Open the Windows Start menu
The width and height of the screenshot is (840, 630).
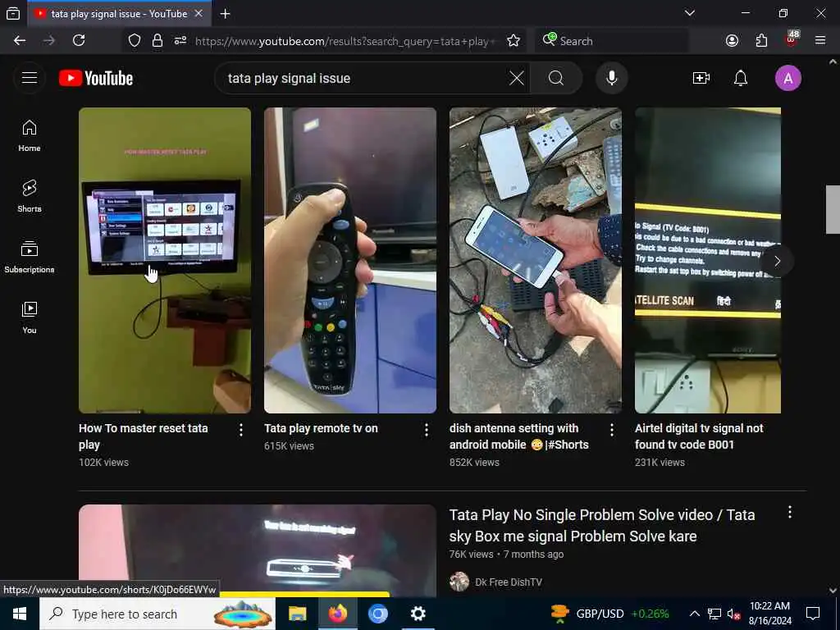(x=20, y=614)
